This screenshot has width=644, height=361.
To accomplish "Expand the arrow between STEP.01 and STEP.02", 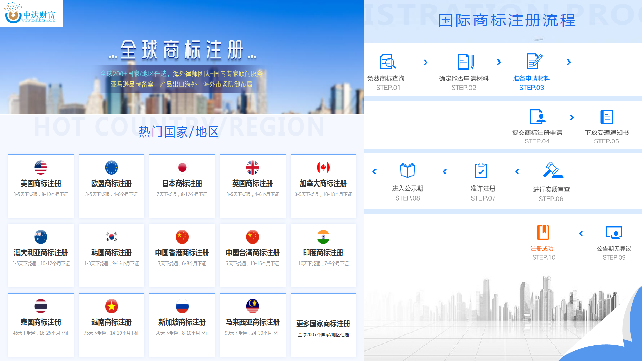I will pyautogui.click(x=426, y=62).
